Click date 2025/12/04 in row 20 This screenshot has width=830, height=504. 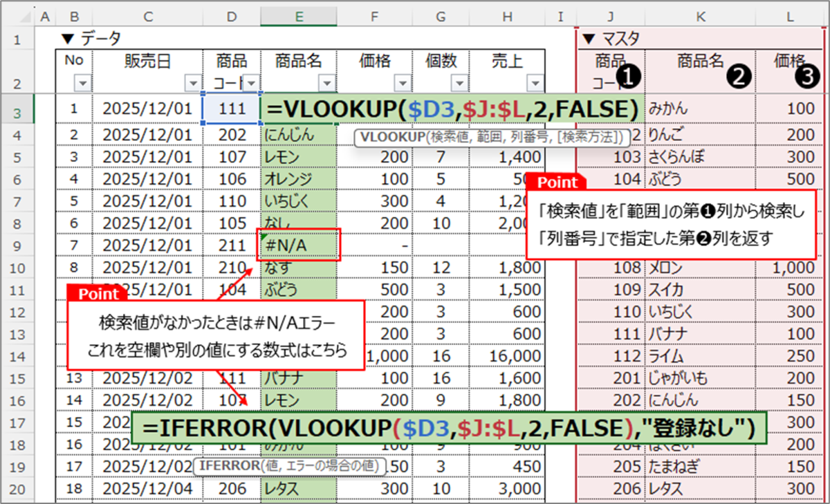[148, 488]
